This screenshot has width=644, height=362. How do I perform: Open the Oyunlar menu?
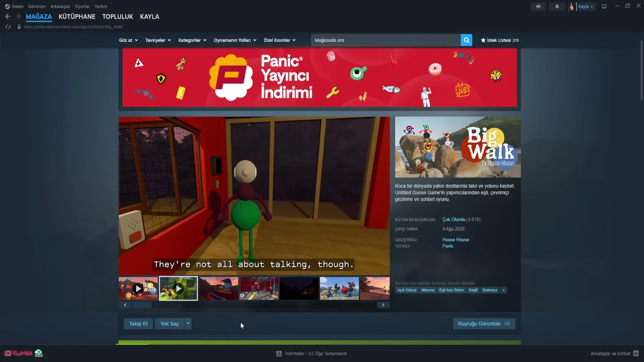83,7
